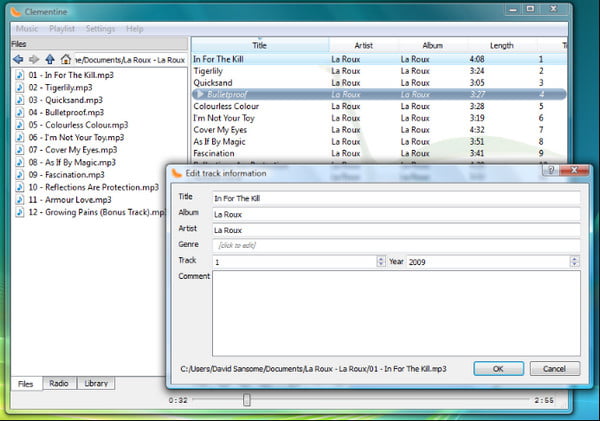Click the play indicator on Bulletproof row
This screenshot has width=600, height=421.
click(x=199, y=94)
